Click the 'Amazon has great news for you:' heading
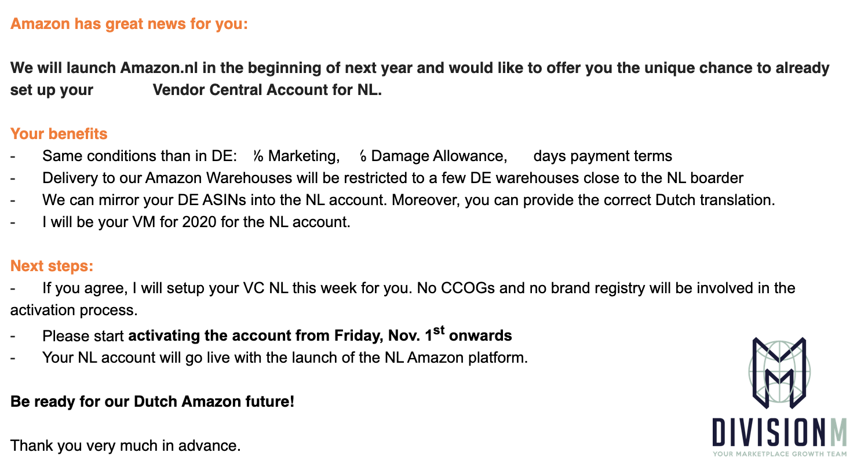The width and height of the screenshot is (868, 467). 129,24
